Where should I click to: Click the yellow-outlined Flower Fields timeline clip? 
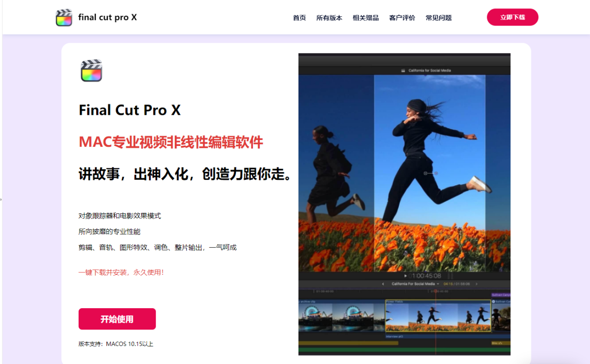click(438, 316)
